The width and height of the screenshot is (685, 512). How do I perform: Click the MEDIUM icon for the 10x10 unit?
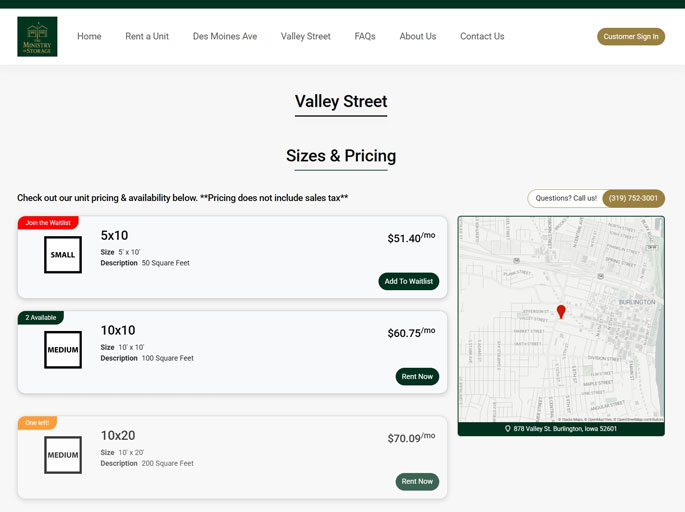[x=62, y=350]
